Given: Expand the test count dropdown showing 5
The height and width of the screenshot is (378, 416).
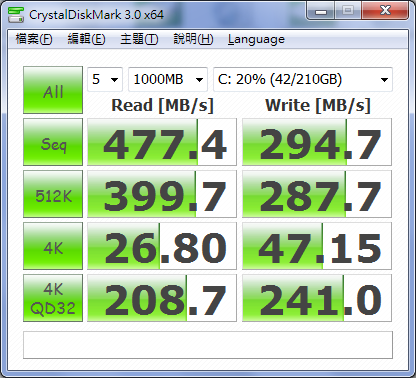Looking at the screenshot, I should pos(105,79).
